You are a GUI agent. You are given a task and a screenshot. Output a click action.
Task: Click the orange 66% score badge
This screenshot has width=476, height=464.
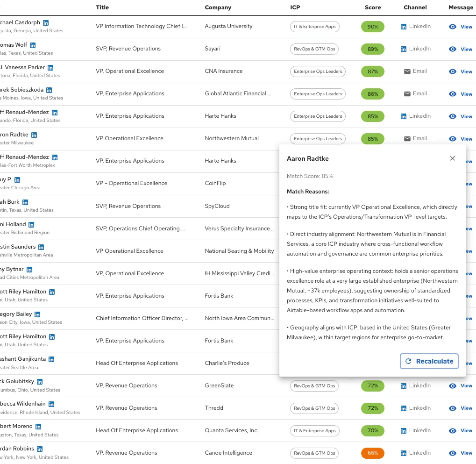point(373,453)
